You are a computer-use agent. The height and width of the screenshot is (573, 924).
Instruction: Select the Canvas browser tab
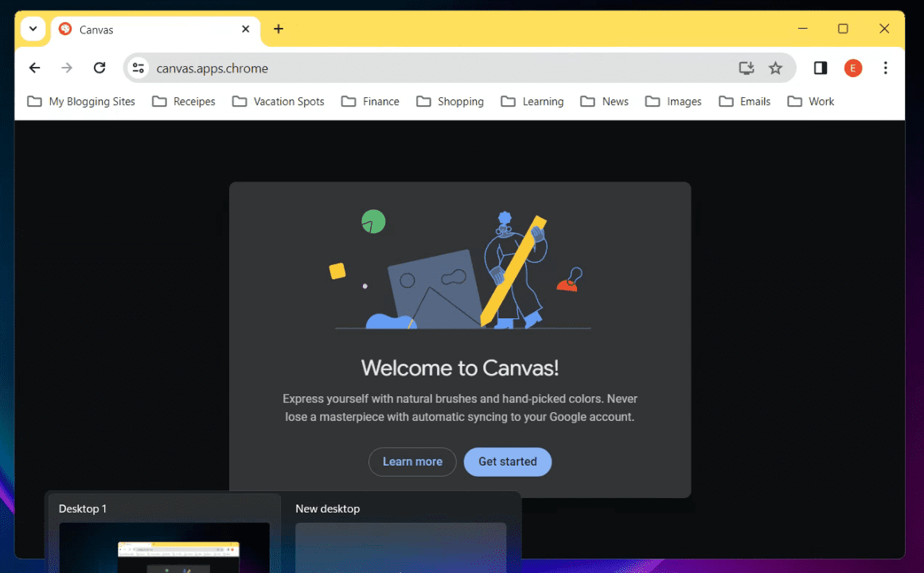[x=155, y=29]
